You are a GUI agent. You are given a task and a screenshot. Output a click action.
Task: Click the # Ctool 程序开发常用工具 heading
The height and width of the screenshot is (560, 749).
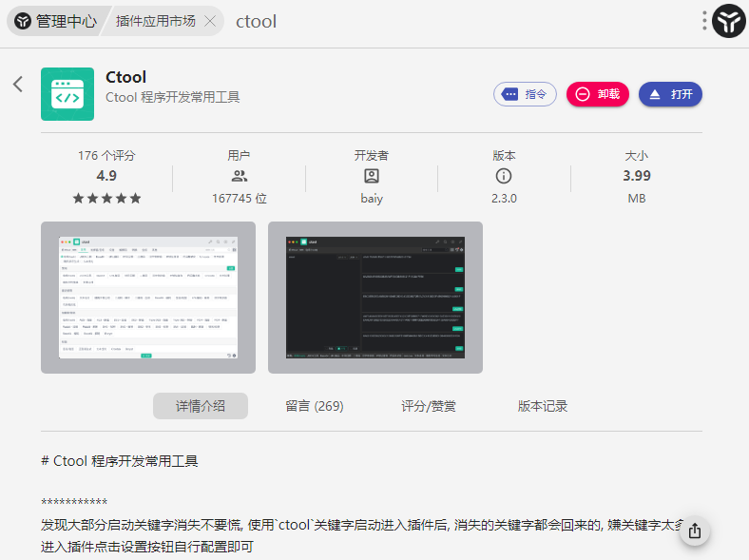[x=120, y=461]
